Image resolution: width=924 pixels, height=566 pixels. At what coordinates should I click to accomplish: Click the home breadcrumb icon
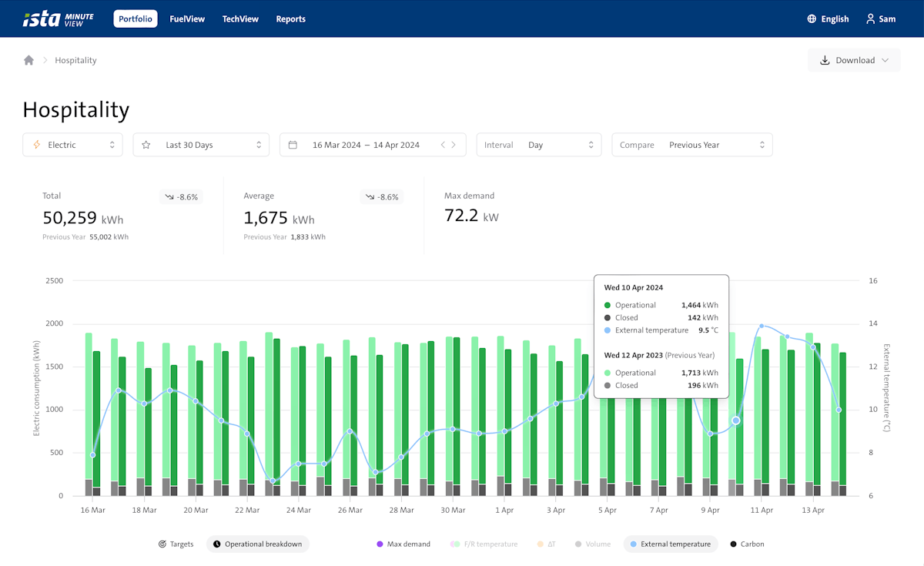28,60
